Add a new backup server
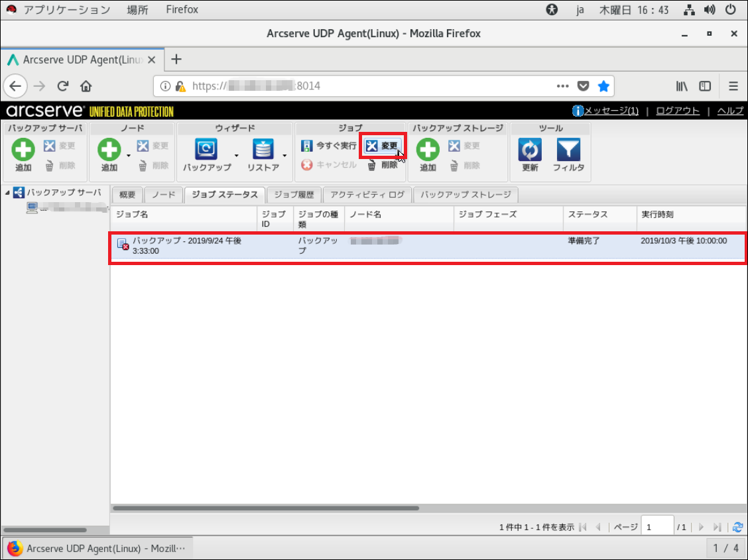The height and width of the screenshot is (560, 748). point(23,155)
